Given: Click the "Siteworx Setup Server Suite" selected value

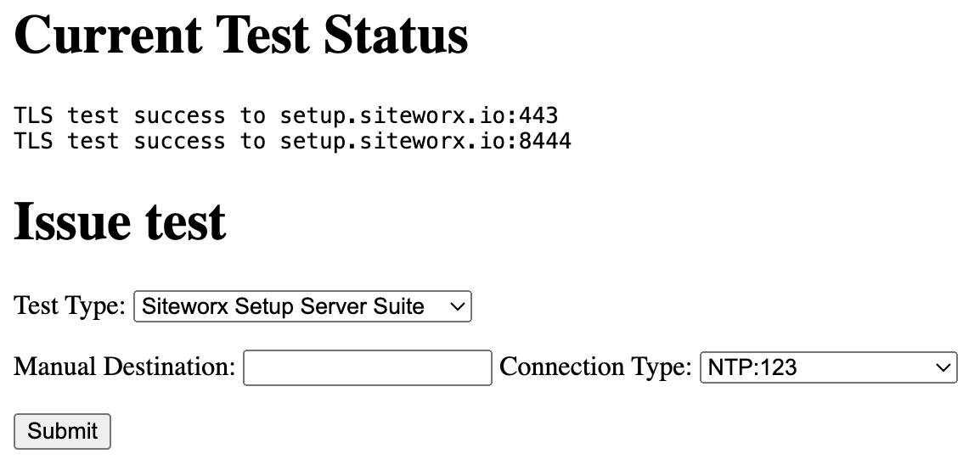Looking at the screenshot, I should tap(283, 306).
